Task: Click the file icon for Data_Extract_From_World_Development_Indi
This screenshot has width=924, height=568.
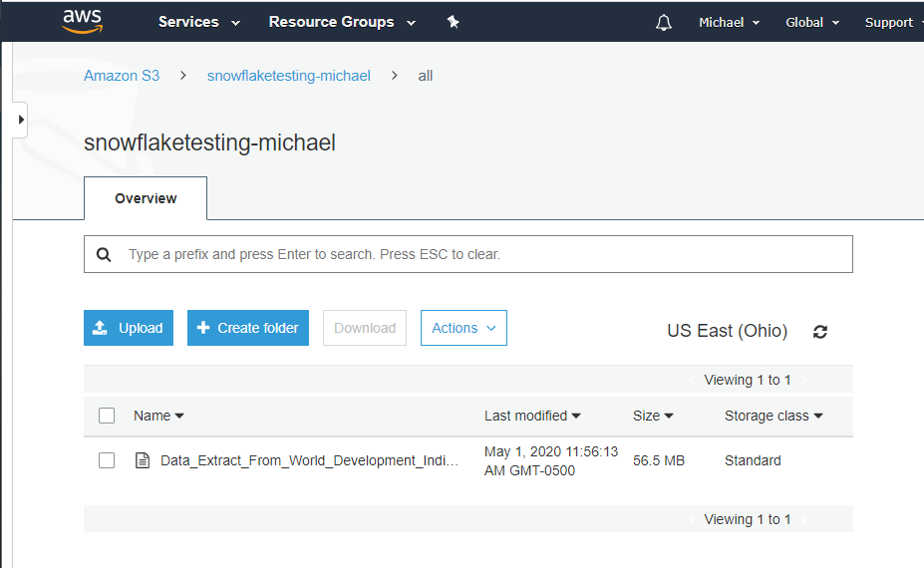Action: (x=142, y=460)
